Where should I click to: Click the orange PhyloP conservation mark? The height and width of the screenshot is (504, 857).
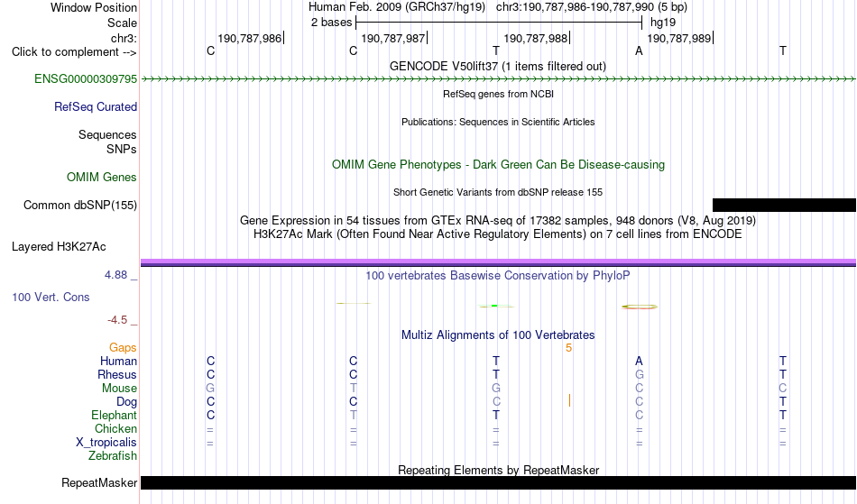[x=640, y=307]
